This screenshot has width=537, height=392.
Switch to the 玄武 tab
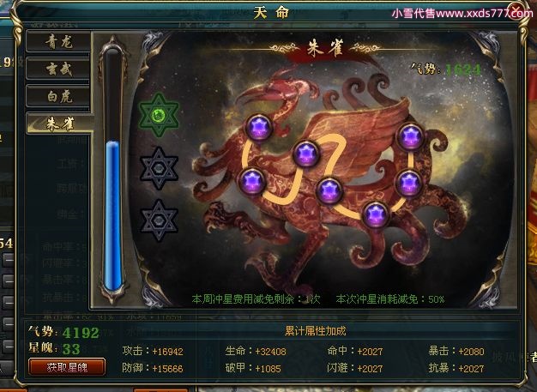[58, 69]
